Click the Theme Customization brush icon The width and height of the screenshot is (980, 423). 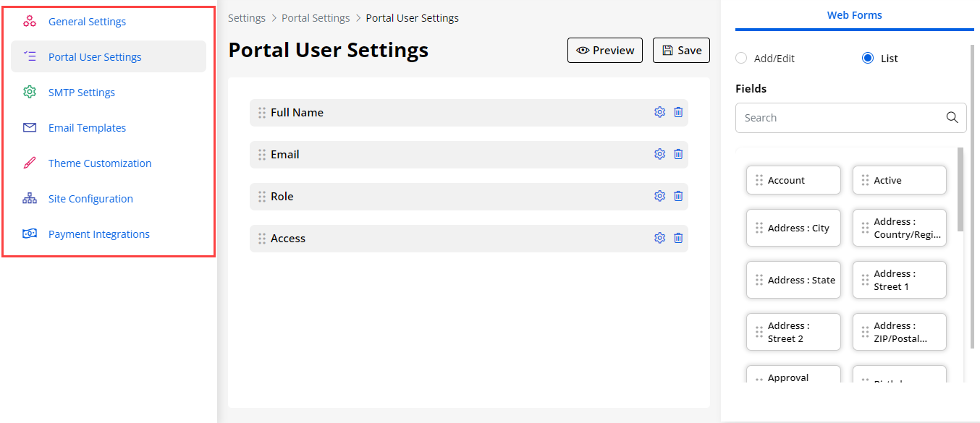30,163
